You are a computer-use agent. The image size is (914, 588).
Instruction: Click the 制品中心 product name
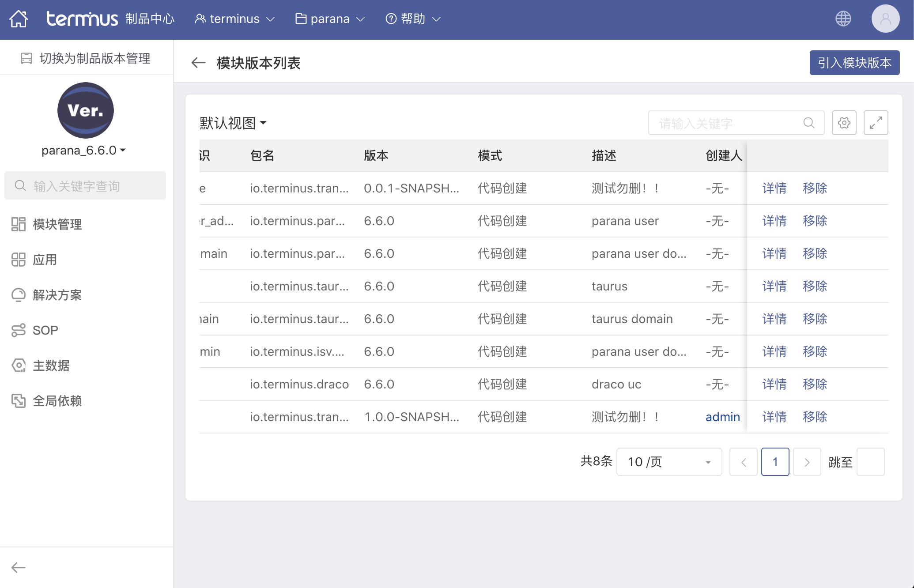pyautogui.click(x=150, y=19)
